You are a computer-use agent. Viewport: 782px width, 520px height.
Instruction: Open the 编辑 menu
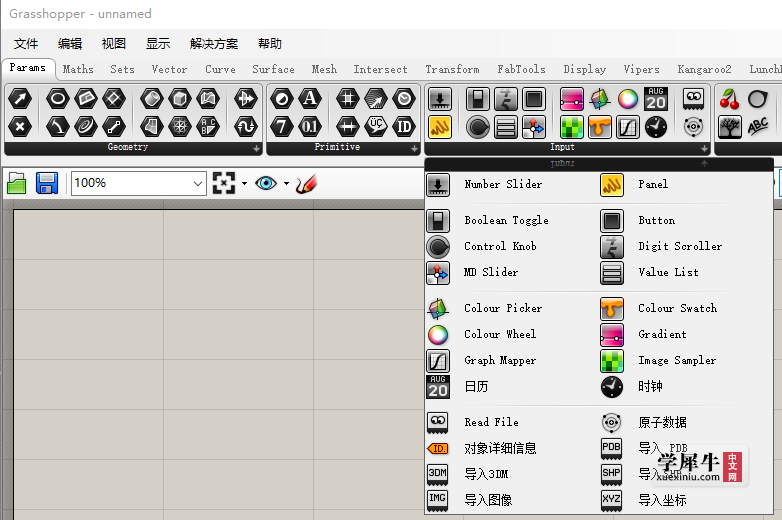70,44
